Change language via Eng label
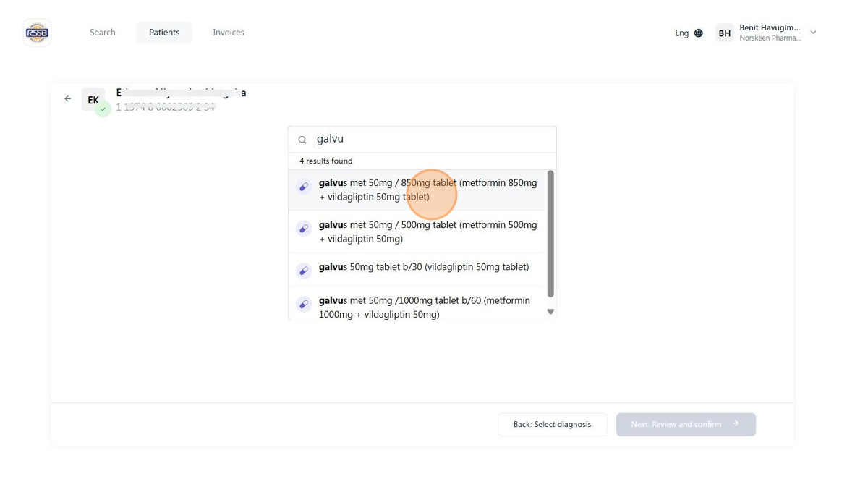The height and width of the screenshot is (484, 868). tap(682, 33)
